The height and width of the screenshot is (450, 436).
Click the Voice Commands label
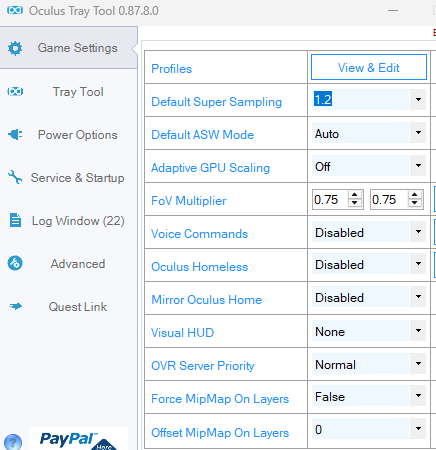coord(200,234)
